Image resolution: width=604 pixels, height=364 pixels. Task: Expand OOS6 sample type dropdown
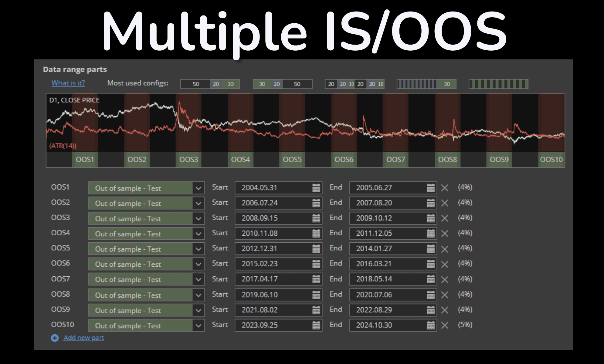click(x=198, y=264)
